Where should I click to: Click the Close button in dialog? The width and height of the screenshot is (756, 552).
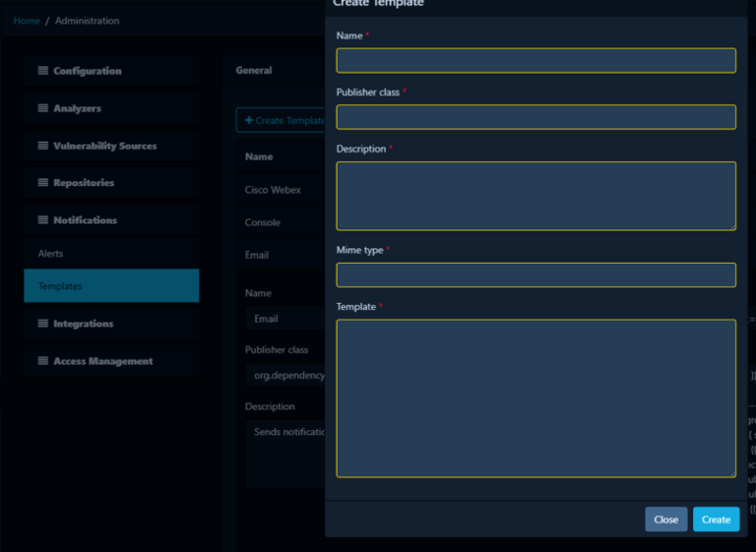665,520
